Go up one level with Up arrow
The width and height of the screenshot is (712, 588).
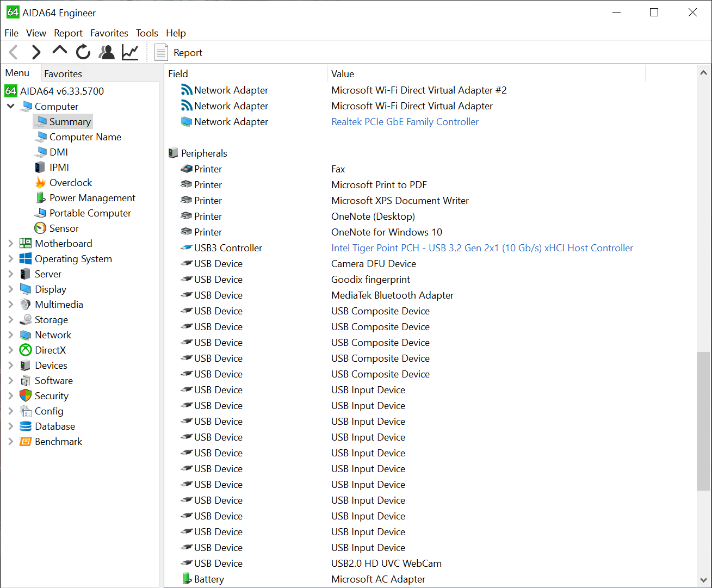[60, 51]
